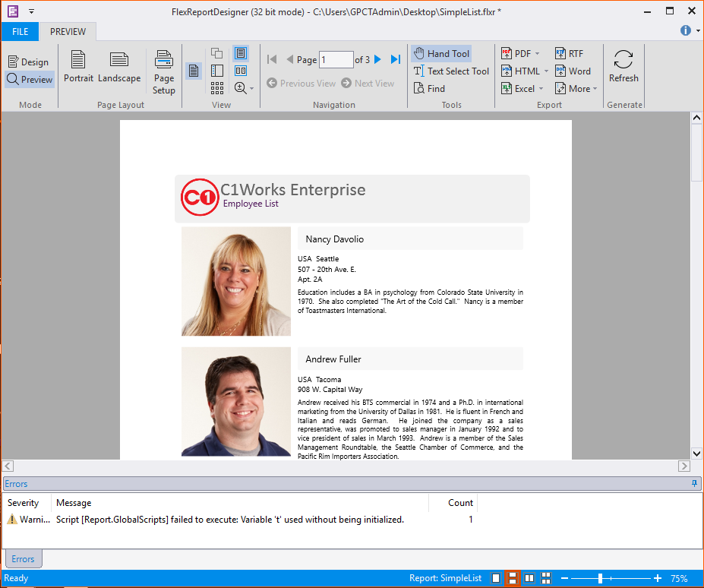Screen dimensions: 704x588
Task: Open the quick access toolbar dropdown
Action: coord(31,11)
